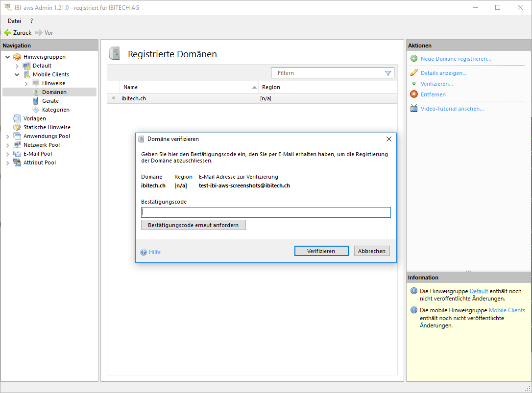Click the Vorlagen icon in navigation
The height and width of the screenshot is (393, 532).
pyautogui.click(x=17, y=118)
